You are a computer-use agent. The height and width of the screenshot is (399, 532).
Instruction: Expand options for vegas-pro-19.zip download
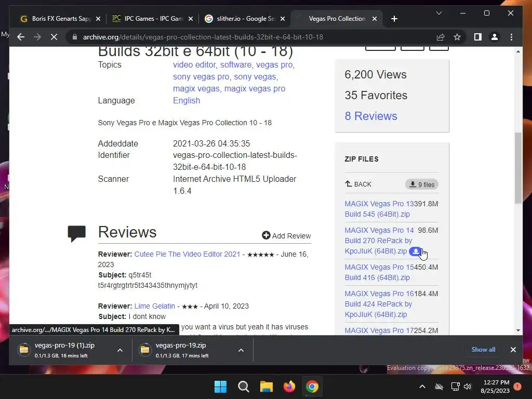pyautogui.click(x=241, y=350)
